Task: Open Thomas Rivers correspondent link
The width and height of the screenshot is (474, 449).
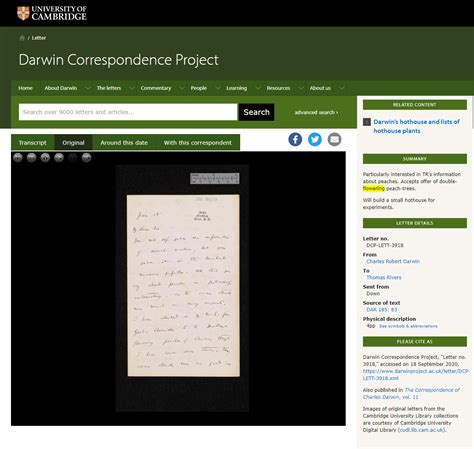Action: [x=384, y=277]
